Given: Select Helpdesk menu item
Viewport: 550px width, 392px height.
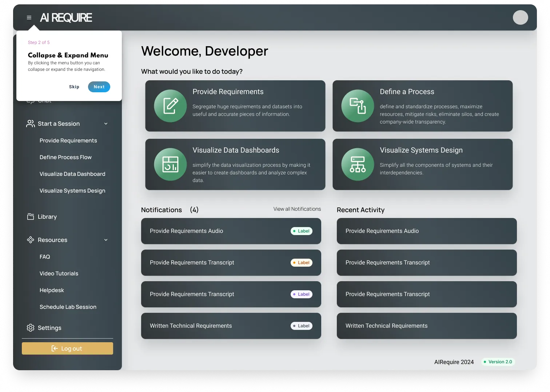Looking at the screenshot, I should coord(52,290).
